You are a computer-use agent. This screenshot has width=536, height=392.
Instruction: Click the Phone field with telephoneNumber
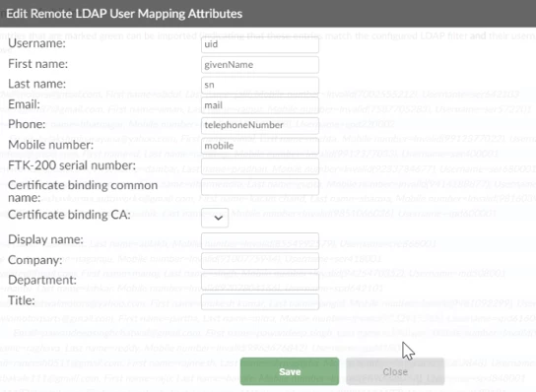click(260, 125)
